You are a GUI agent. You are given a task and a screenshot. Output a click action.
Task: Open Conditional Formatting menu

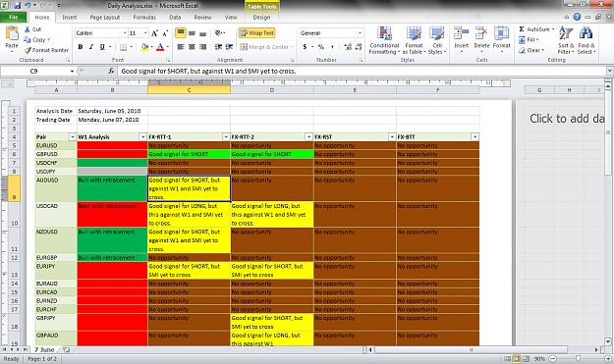(384, 40)
